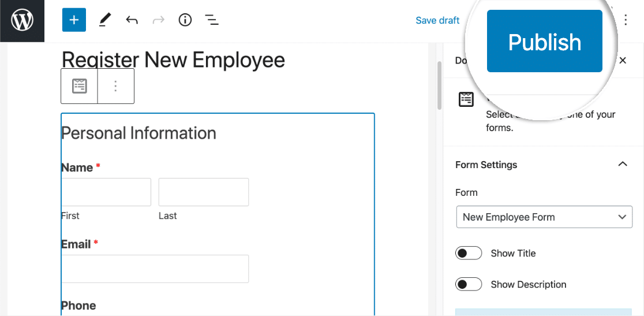This screenshot has height=316, width=644.
Task: Click the form icon in the sidebar
Action: coord(466,100)
